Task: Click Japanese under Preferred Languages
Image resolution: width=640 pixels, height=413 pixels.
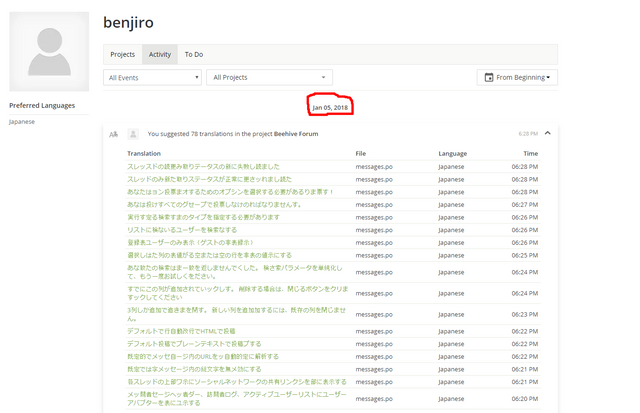Action: (x=22, y=122)
